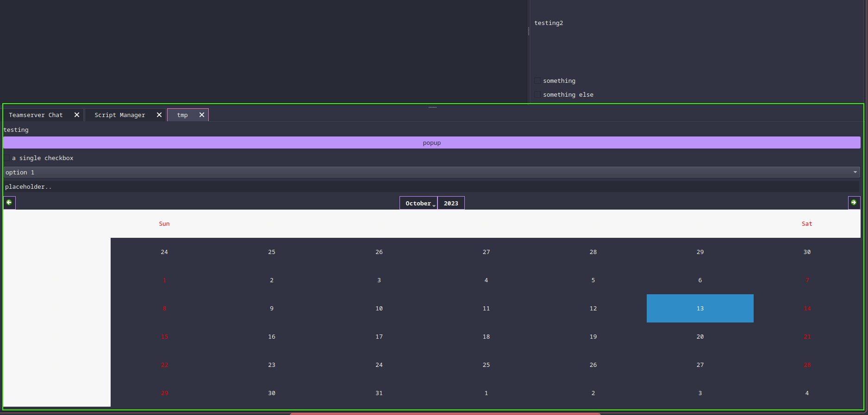Switch to the Teamserver Chat tab
The image size is (868, 415).
tap(36, 115)
